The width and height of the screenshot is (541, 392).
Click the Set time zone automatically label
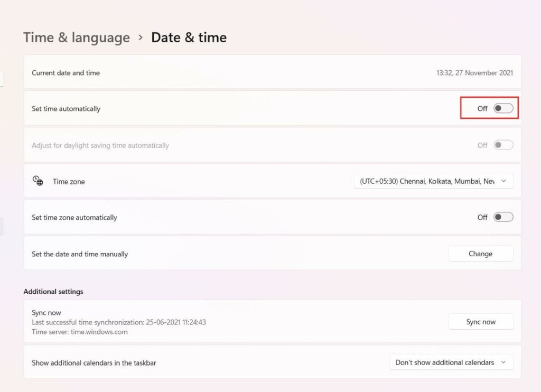74,218
